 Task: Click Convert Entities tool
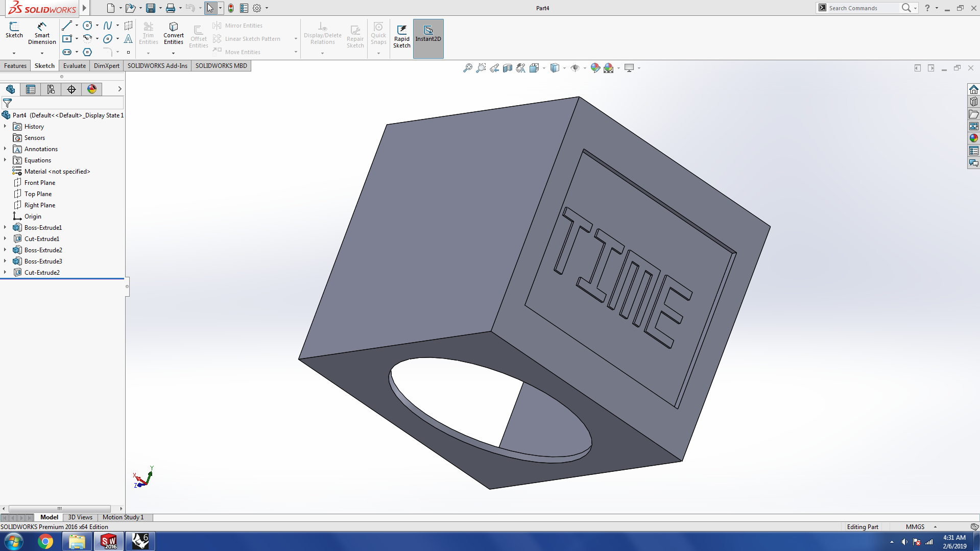174,33
